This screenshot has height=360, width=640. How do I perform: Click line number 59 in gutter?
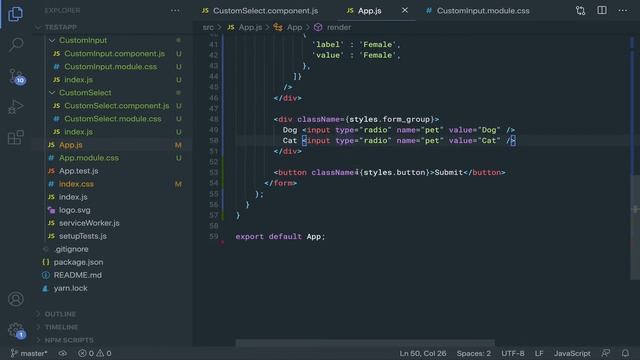point(213,237)
